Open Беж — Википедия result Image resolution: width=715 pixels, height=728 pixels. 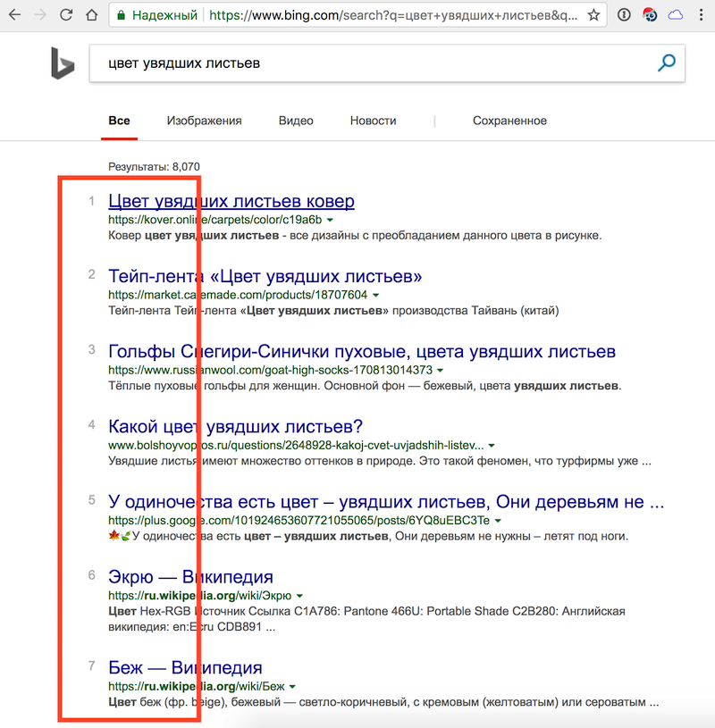(185, 667)
